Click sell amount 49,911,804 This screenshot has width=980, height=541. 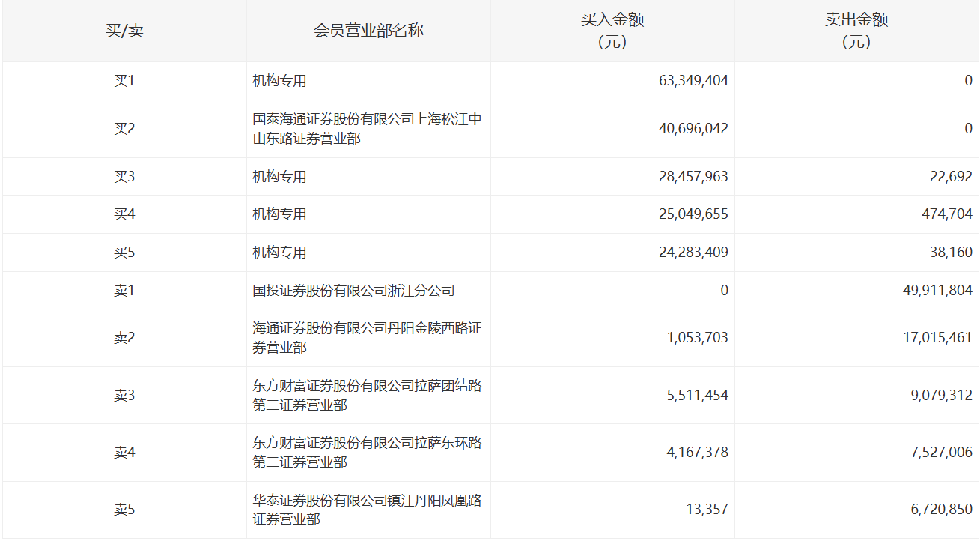point(937,291)
